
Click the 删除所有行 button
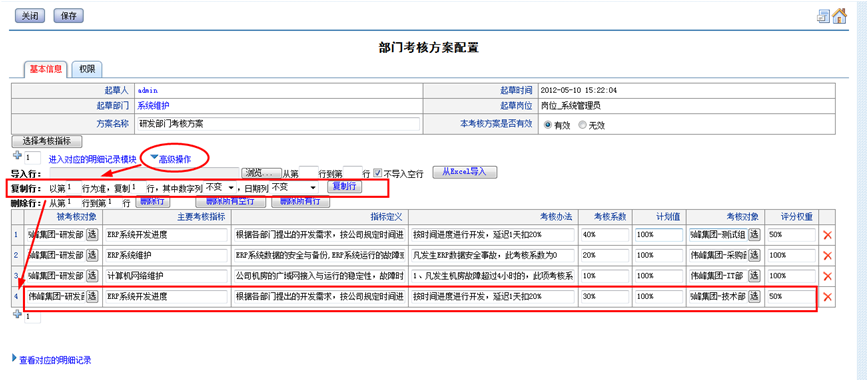click(x=300, y=202)
